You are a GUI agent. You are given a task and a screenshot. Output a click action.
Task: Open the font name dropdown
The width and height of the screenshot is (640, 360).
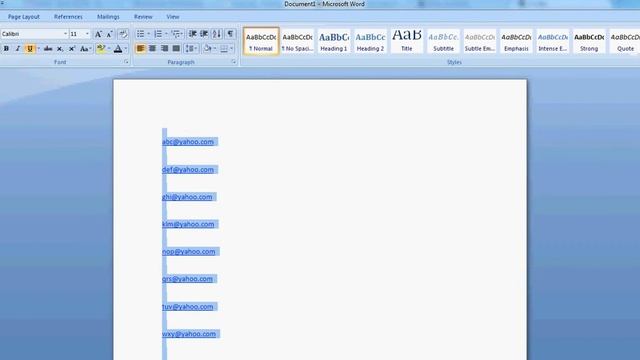point(65,34)
